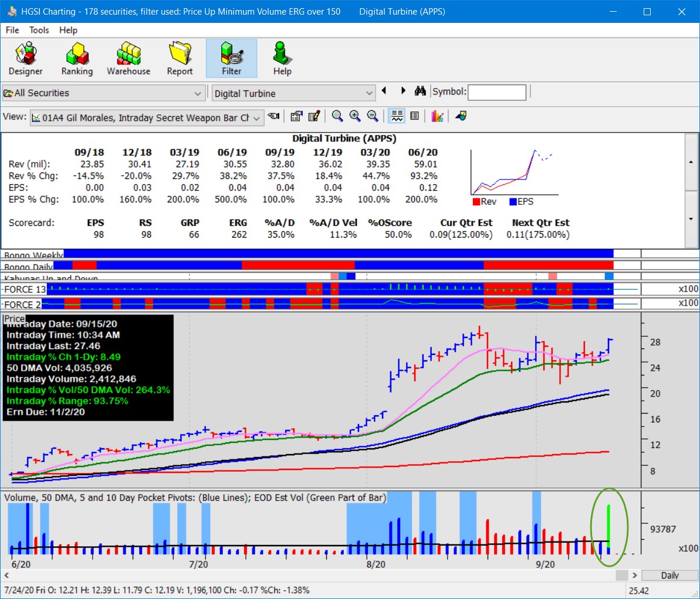This screenshot has width=700, height=599.
Task: Click the 50 DMA Vol: 4,035,926 line
Action: pos(59,368)
